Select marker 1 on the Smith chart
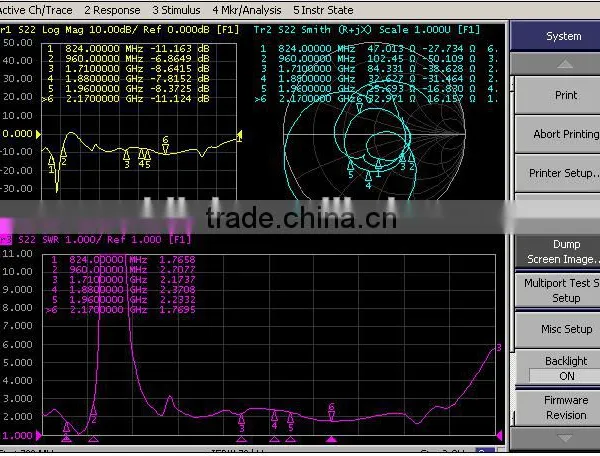Image resolution: width=600 pixels, height=456 pixels. tap(378, 168)
